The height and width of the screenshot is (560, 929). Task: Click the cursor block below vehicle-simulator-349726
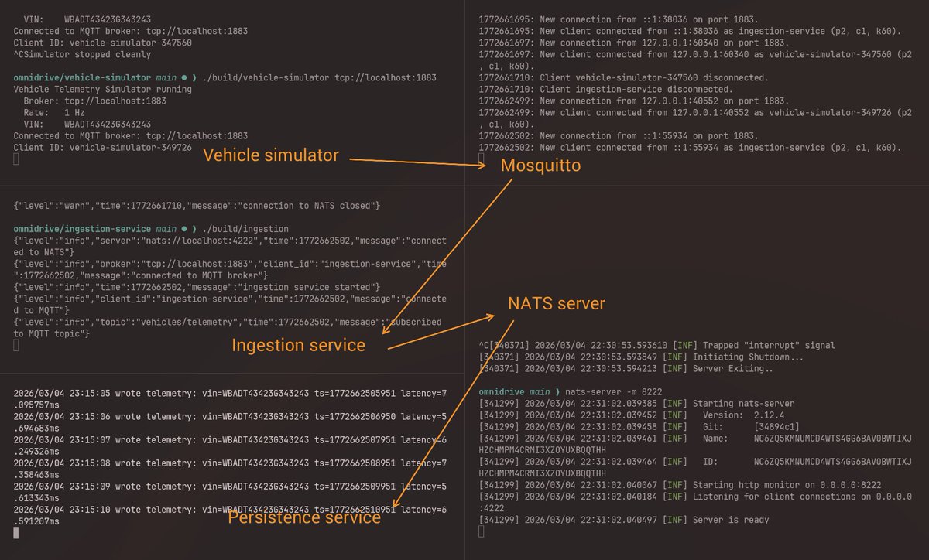tap(16, 159)
